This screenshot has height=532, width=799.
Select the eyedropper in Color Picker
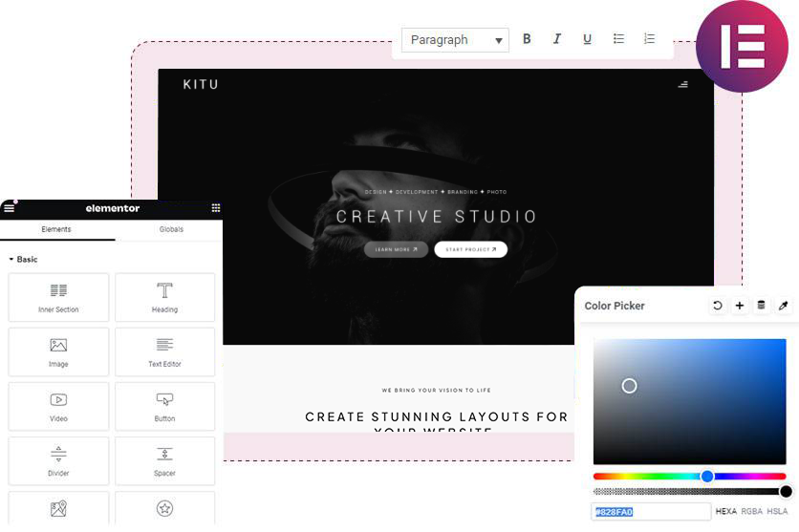click(x=783, y=306)
